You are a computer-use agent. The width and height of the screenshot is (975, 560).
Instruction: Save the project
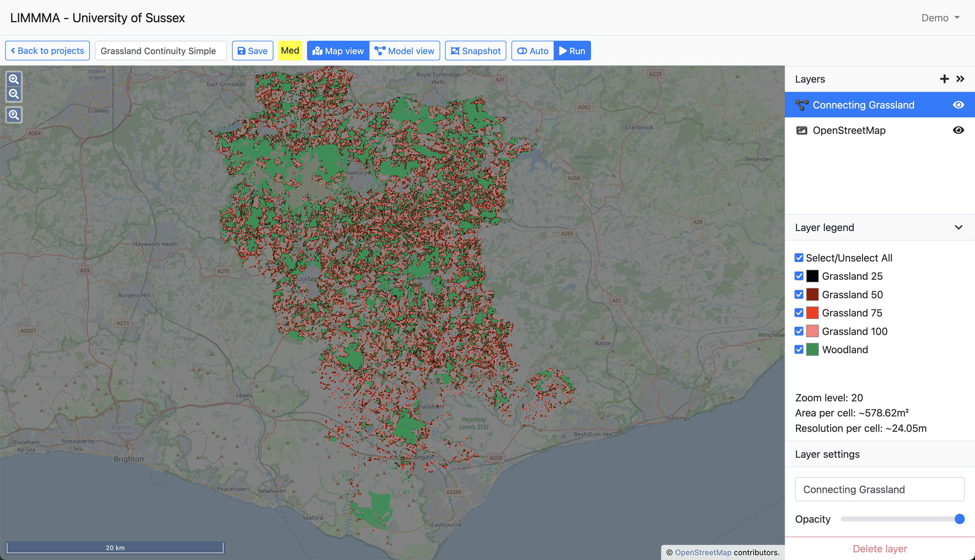click(253, 51)
